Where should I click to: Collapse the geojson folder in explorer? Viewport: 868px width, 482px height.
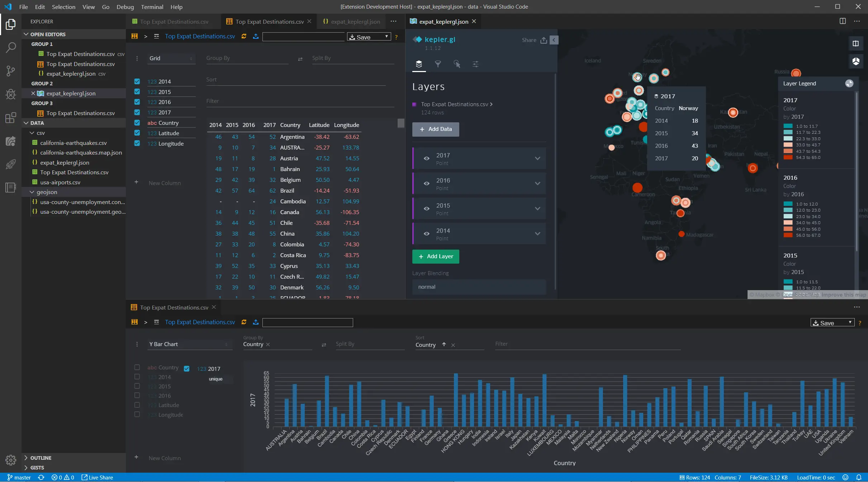(73, 192)
